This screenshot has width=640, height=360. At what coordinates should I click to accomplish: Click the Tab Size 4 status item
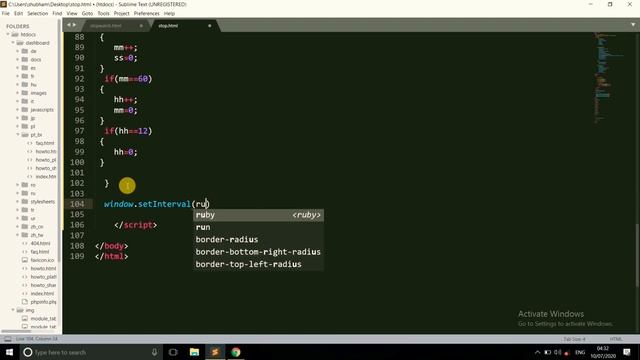tap(574, 339)
